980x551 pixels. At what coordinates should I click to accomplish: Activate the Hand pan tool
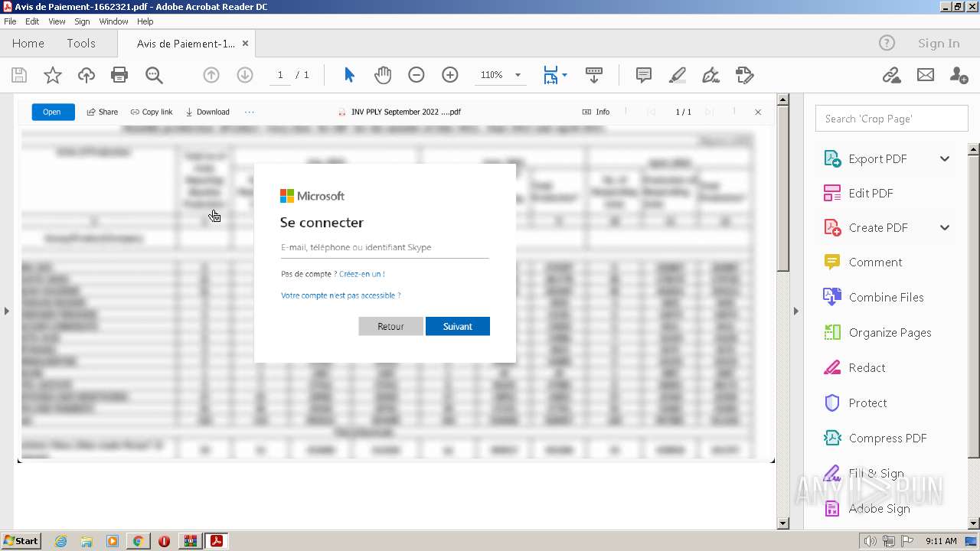click(x=383, y=75)
